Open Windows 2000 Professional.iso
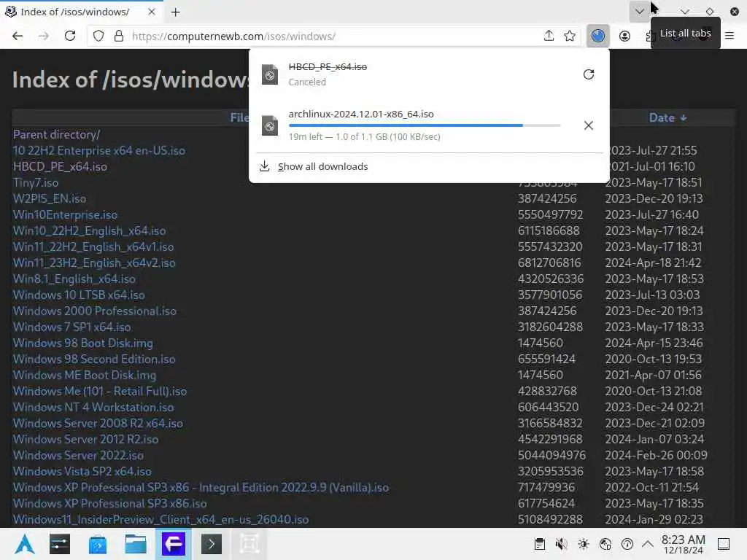The height and width of the screenshot is (560, 747). tap(95, 311)
